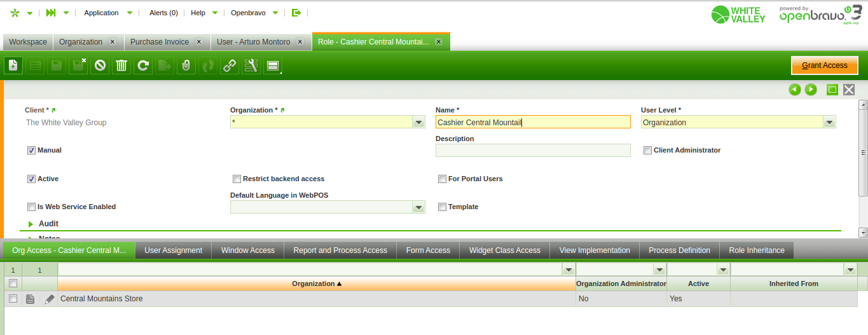Open Default Language in WebPOS dropdown

[418, 207]
